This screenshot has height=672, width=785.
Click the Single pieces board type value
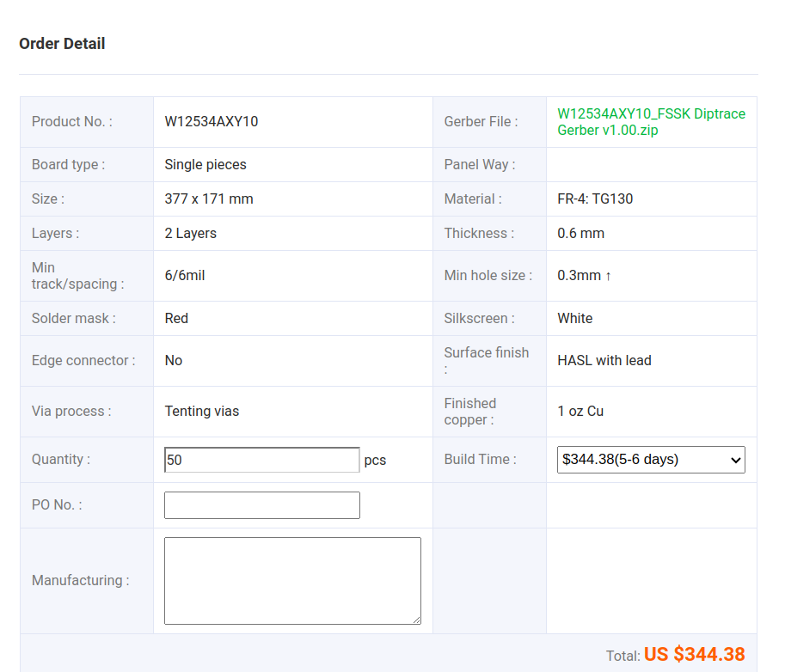pos(205,165)
